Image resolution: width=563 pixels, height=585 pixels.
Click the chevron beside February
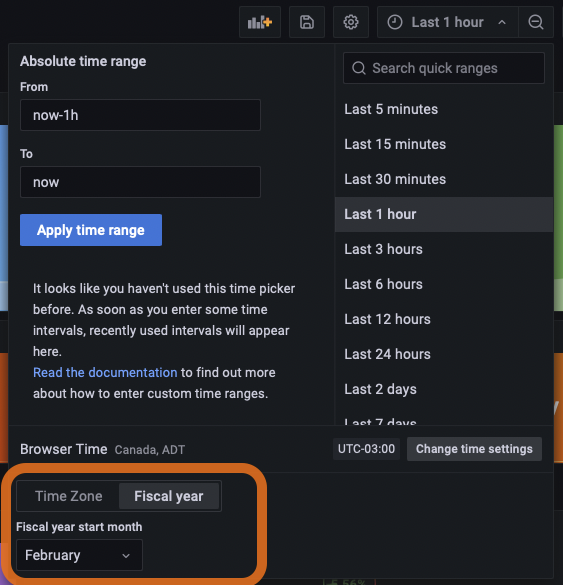(126, 556)
